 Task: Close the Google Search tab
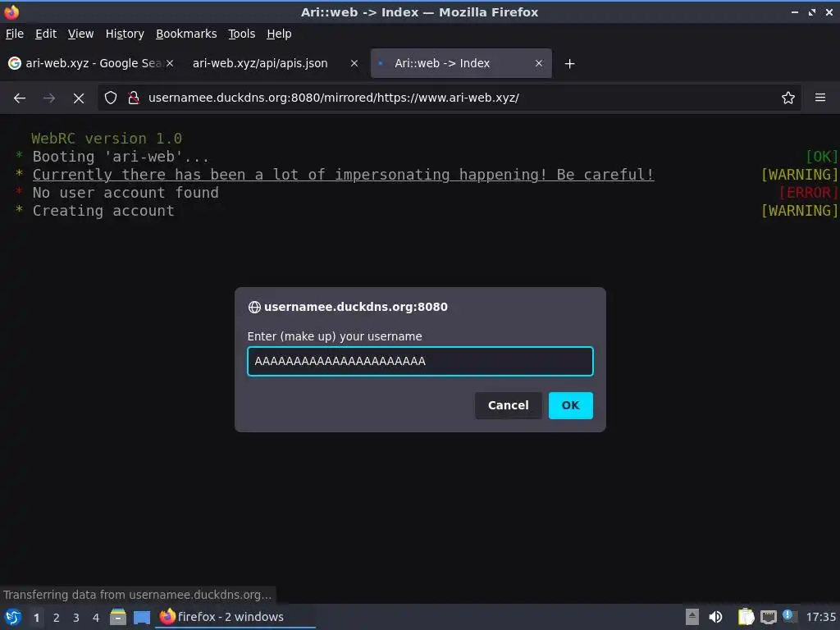170,63
